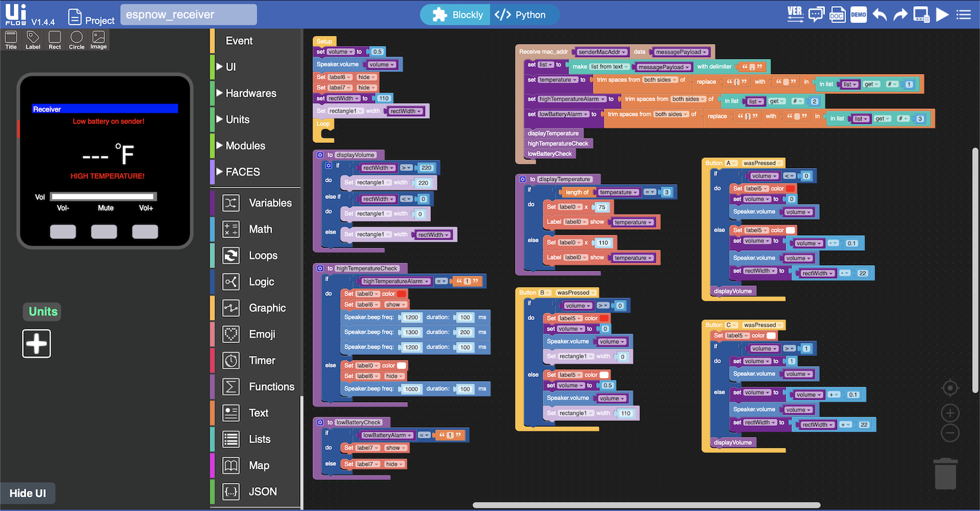Add a Unit with the plus icon
Viewport: 980px width, 511px height.
point(37,344)
